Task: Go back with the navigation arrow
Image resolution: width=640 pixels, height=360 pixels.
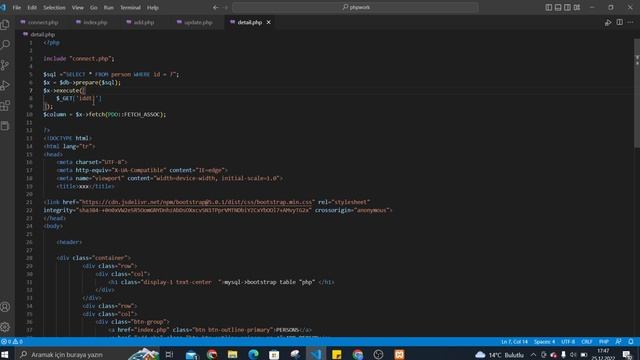Action: [216, 7]
